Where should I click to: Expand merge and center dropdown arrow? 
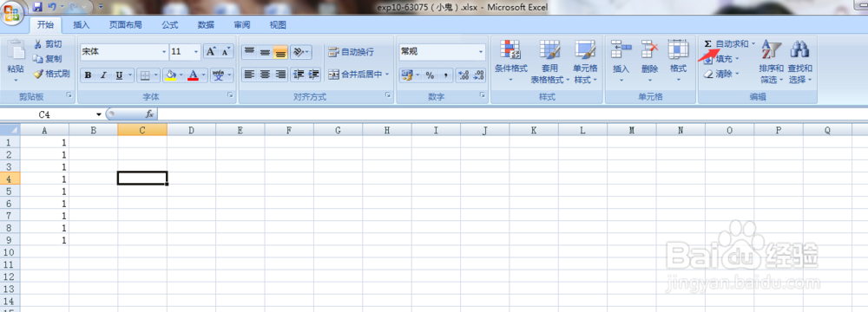click(387, 74)
